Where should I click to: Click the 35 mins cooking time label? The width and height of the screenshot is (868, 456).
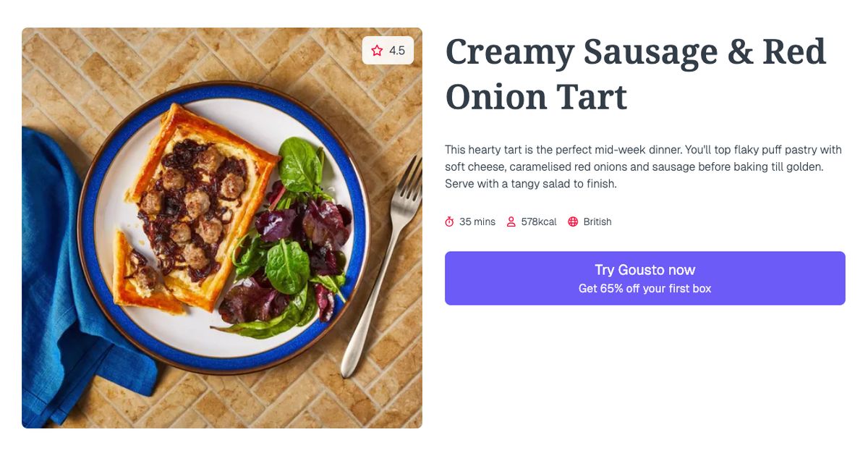coord(477,221)
